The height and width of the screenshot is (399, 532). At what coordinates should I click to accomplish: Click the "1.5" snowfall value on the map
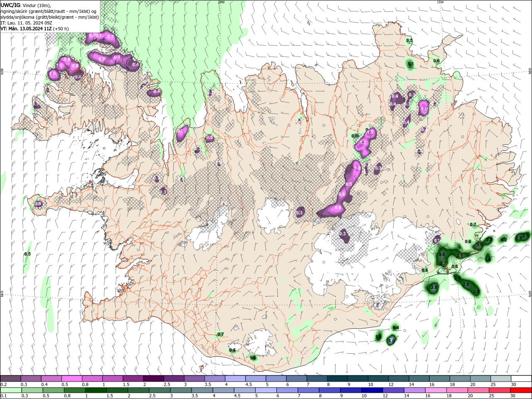tap(370, 131)
